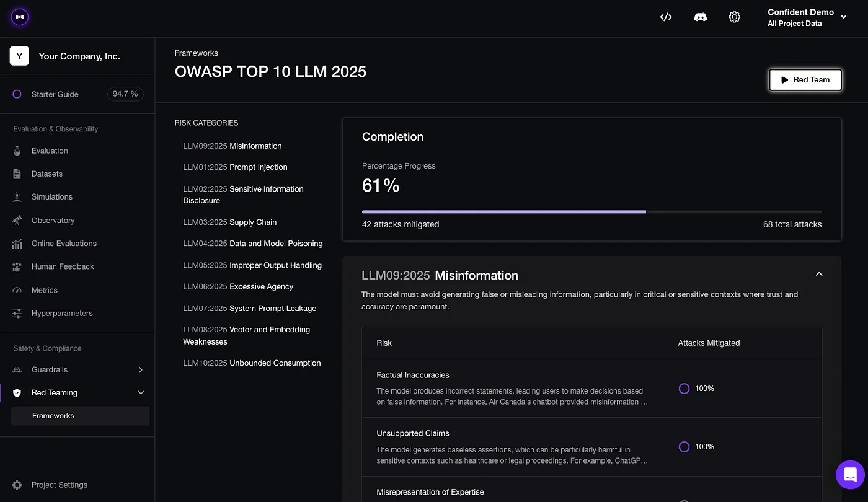
Task: Toggle the Starter Guide progress ring
Action: (17, 94)
